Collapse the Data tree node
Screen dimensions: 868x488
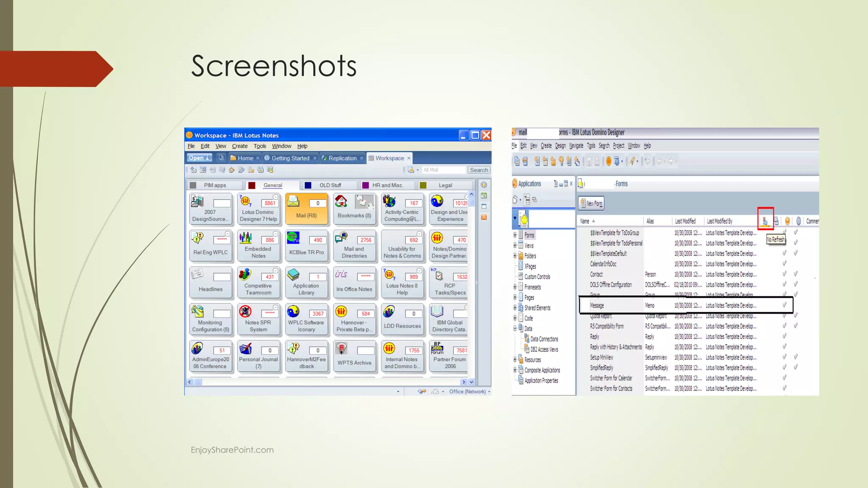pyautogui.click(x=515, y=328)
